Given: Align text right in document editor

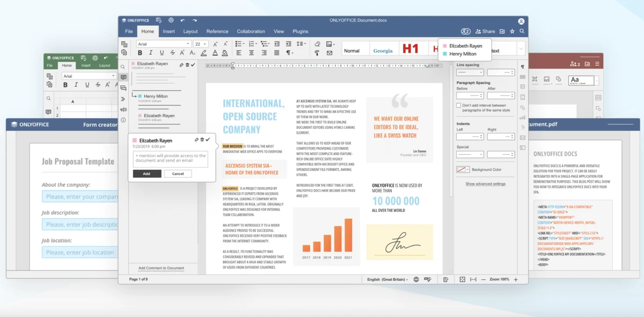Looking at the screenshot, I should pos(264,53).
